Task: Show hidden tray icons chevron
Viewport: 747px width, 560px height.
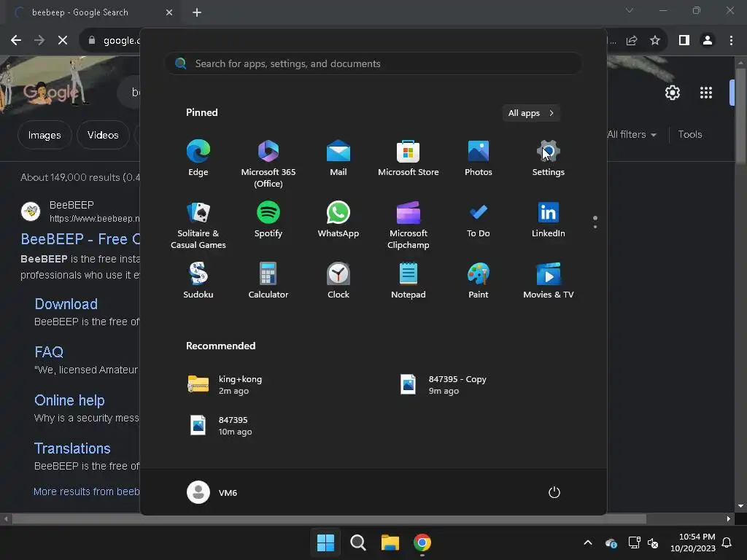Action: (x=588, y=542)
